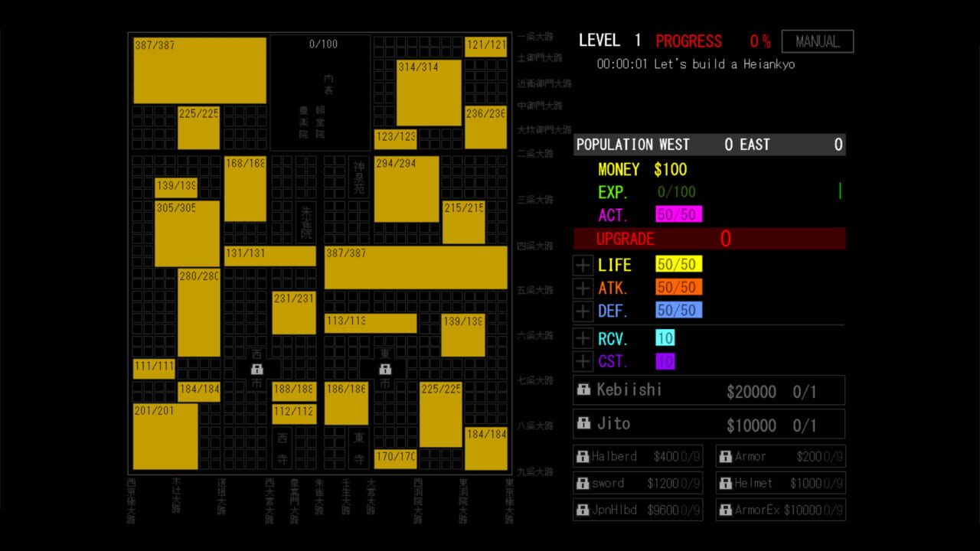Screen dimensions: 980x551
Task: Click the lock icon beside Jito
Action: 583,423
